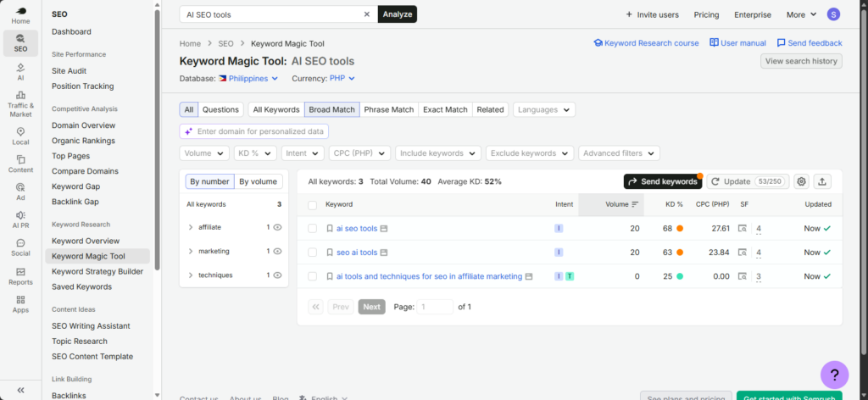Open the AI PR section icon
Viewport: 868px width, 400px height.
pos(20,219)
